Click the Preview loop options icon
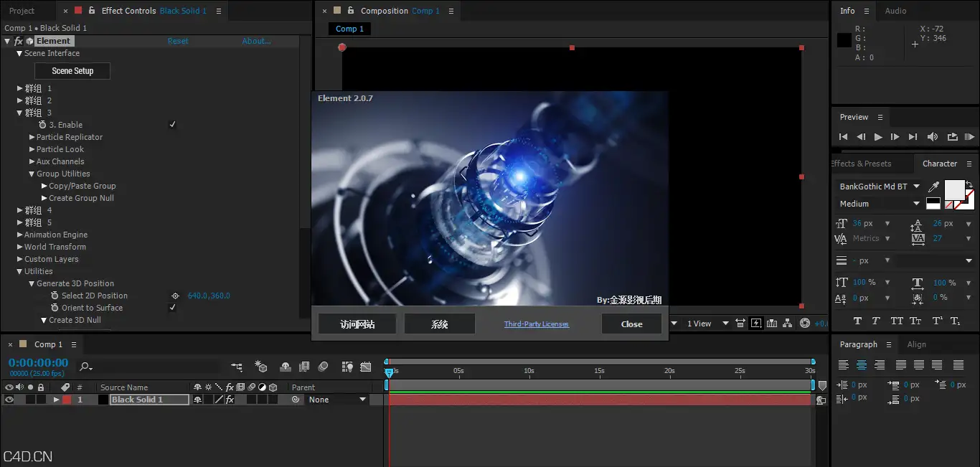The image size is (980, 467). tap(952, 137)
